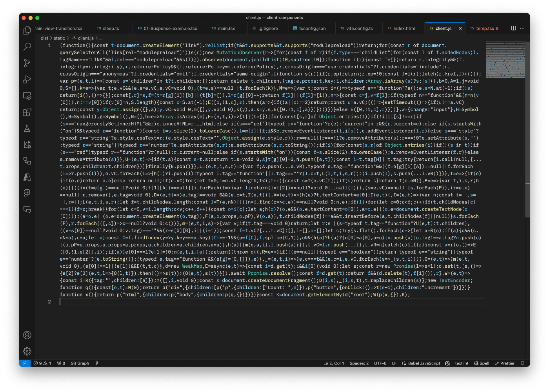Click the textlint status bar item
Screen dimensions: 549x392
tap(462, 363)
